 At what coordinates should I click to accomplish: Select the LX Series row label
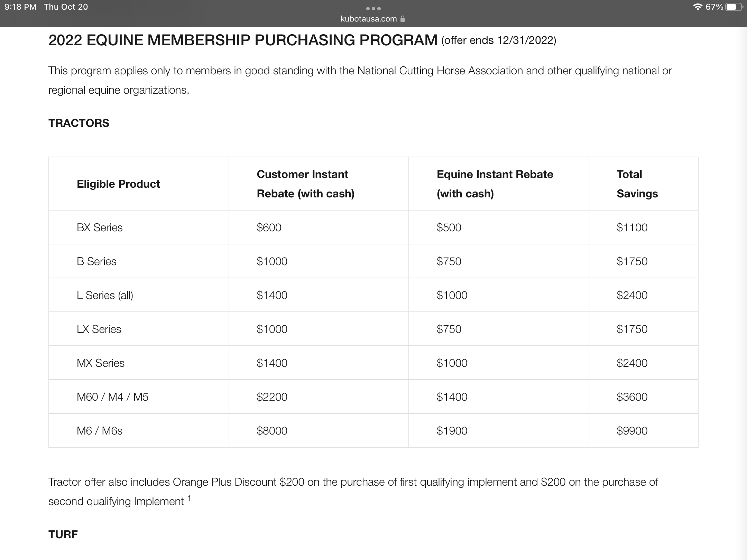(x=99, y=329)
